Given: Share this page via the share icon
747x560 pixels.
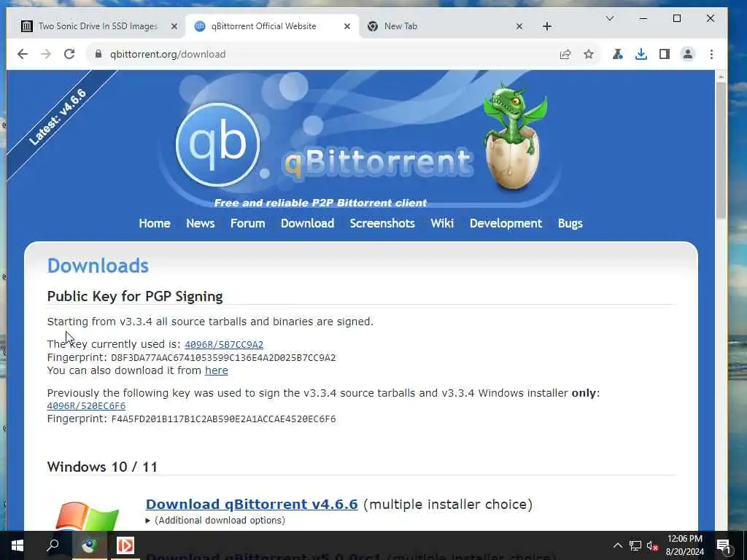Looking at the screenshot, I should (565, 54).
